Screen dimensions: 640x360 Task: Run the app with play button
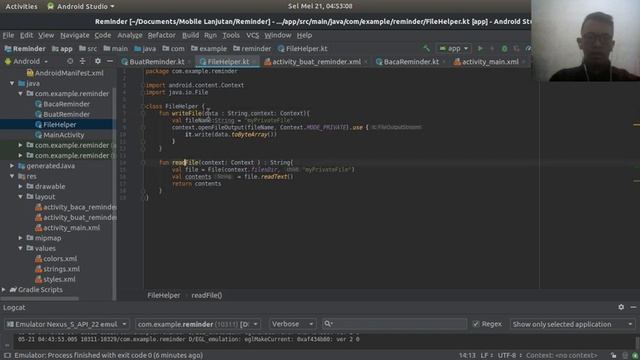click(480, 49)
